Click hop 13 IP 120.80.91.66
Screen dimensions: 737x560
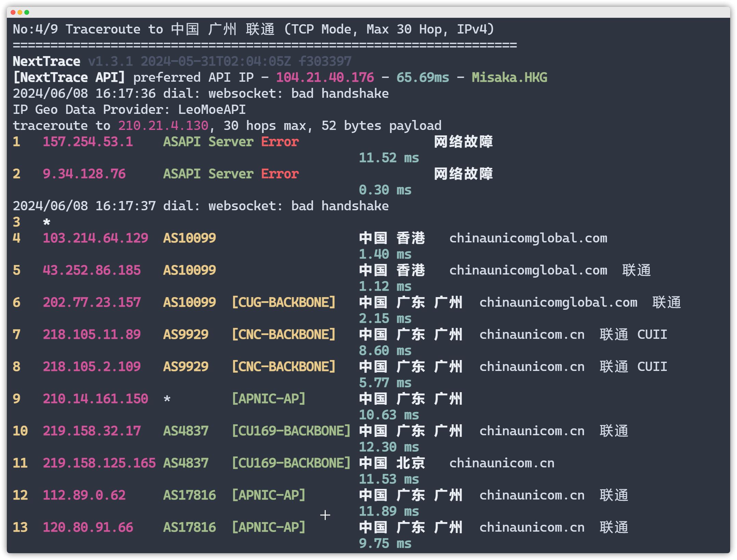pyautogui.click(x=88, y=528)
